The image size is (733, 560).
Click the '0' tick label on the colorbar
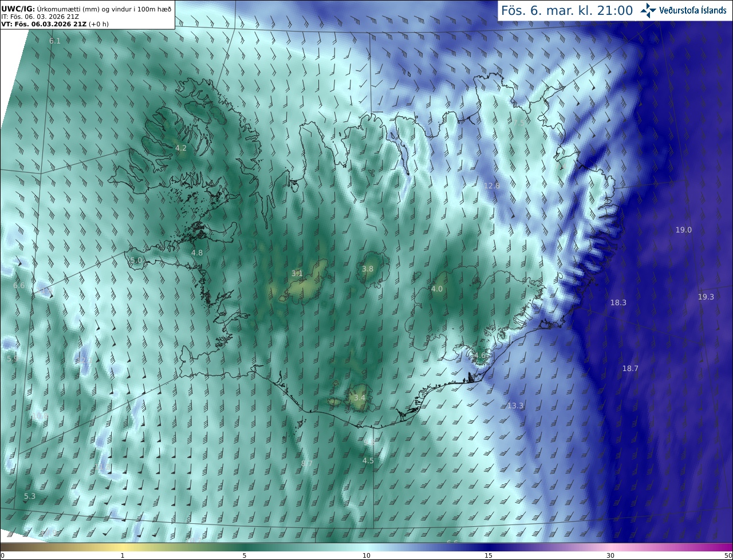[x=2, y=555]
